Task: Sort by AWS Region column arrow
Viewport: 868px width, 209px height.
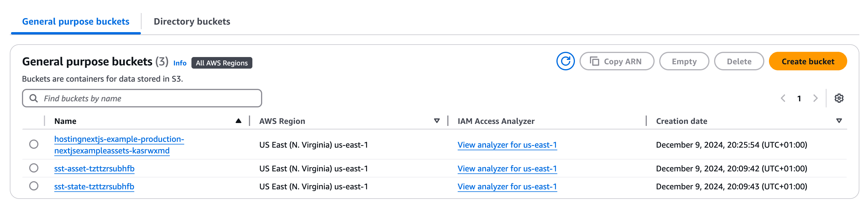Action: pos(437,121)
